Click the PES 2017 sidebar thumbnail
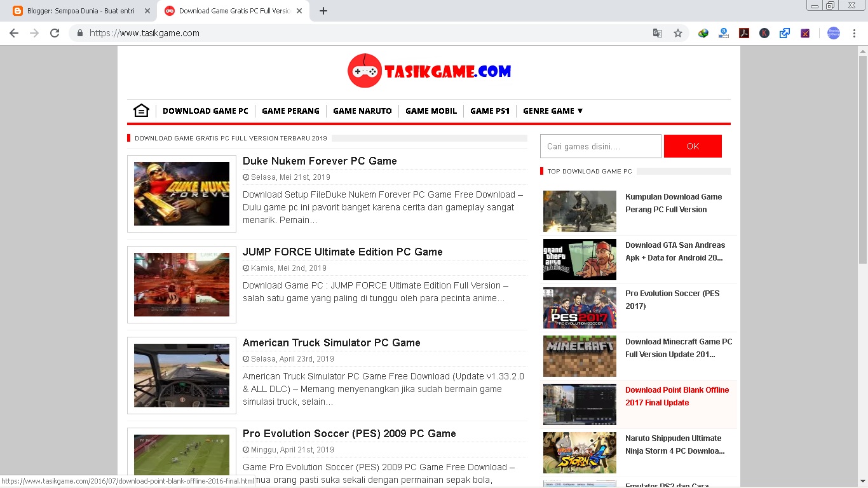This screenshot has height=488, width=868. 580,308
